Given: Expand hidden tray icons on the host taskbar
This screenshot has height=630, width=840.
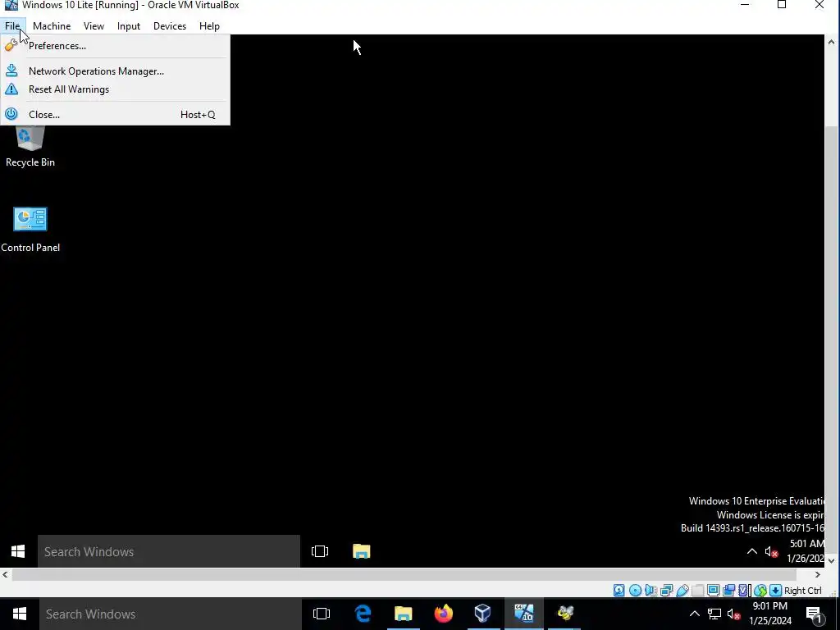Looking at the screenshot, I should pyautogui.click(x=694, y=614).
